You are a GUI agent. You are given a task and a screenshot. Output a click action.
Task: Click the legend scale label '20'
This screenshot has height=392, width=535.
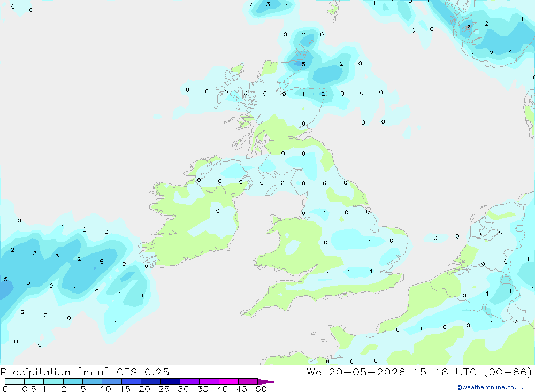[x=144, y=389]
